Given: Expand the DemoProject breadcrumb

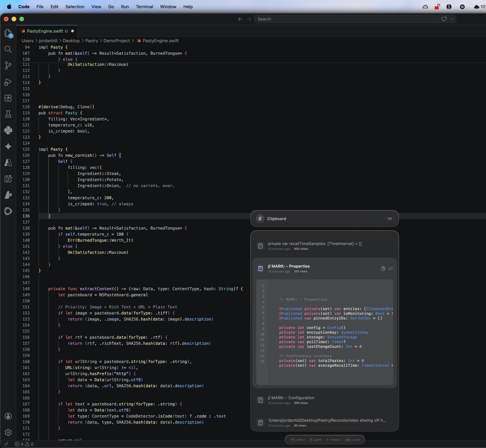Looking at the screenshot, I should tap(117, 41).
